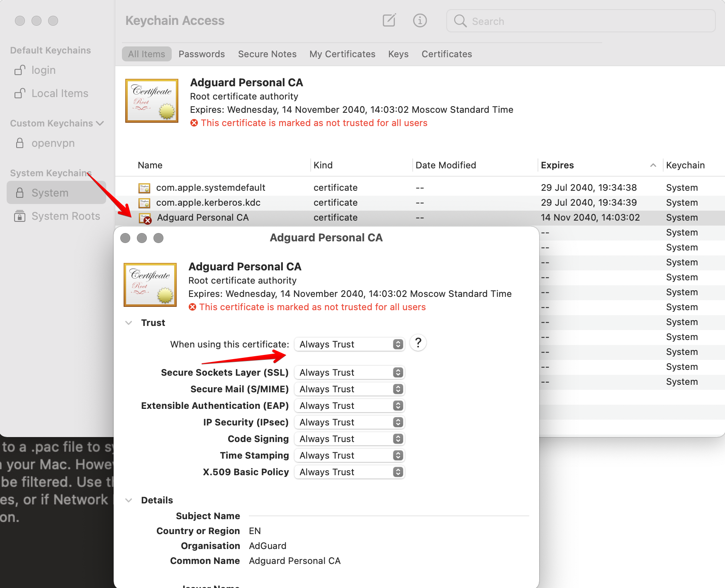725x588 pixels.
Task: Switch to the My Certificates tab
Action: (342, 54)
